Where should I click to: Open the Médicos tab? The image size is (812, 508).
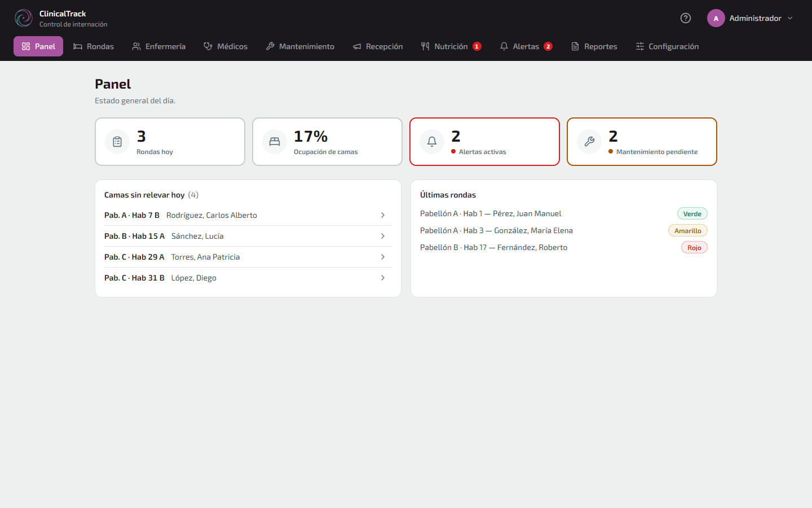226,46
